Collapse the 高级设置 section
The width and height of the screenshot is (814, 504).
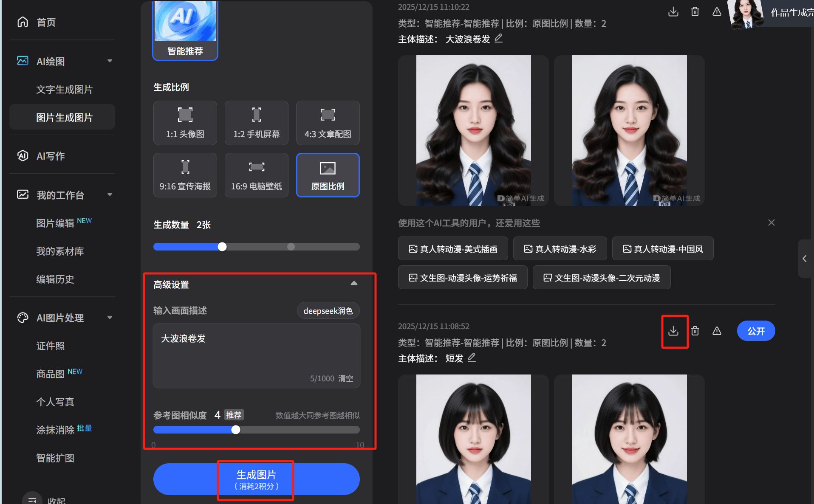point(354,284)
